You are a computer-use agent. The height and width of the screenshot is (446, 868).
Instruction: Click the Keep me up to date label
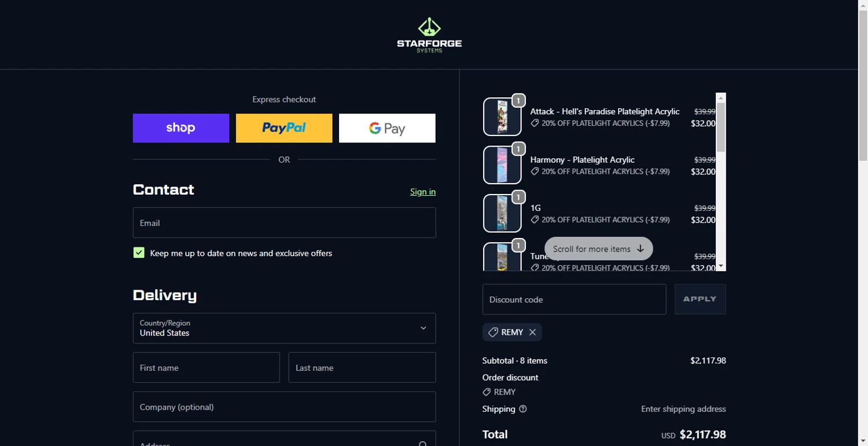click(x=241, y=253)
